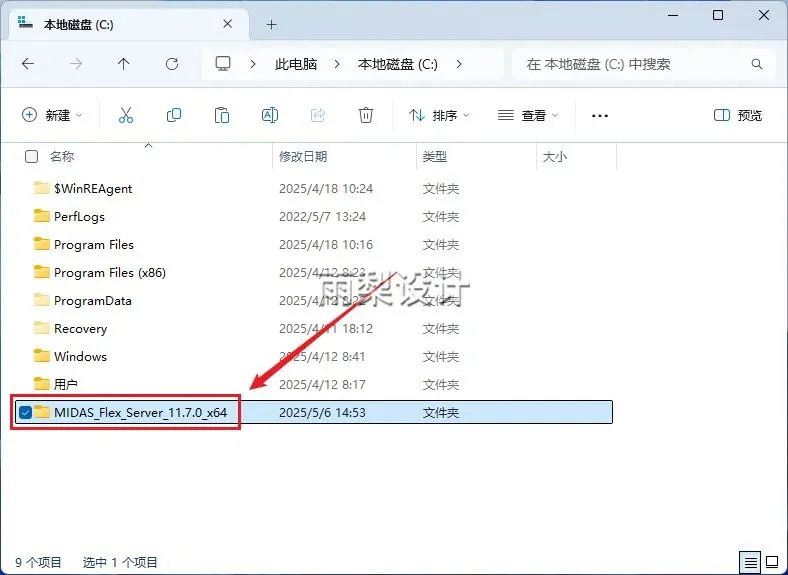This screenshot has width=788, height=575.
Task: Sort by 修改日期 column header
Action: (x=303, y=157)
